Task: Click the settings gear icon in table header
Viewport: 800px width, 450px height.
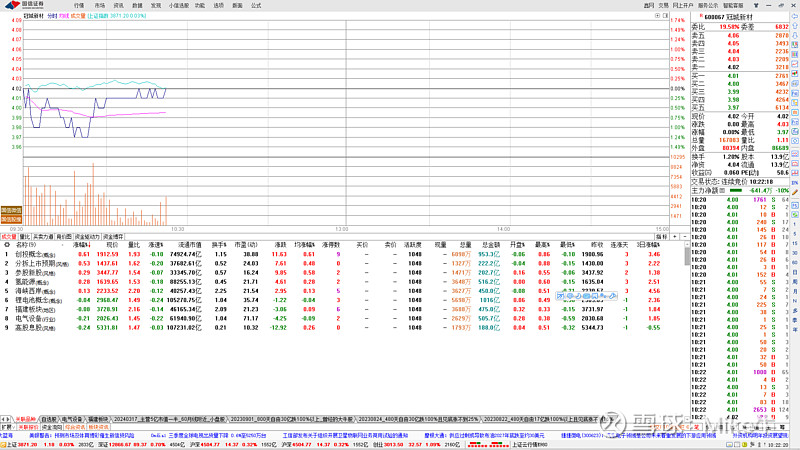Action: point(6,243)
